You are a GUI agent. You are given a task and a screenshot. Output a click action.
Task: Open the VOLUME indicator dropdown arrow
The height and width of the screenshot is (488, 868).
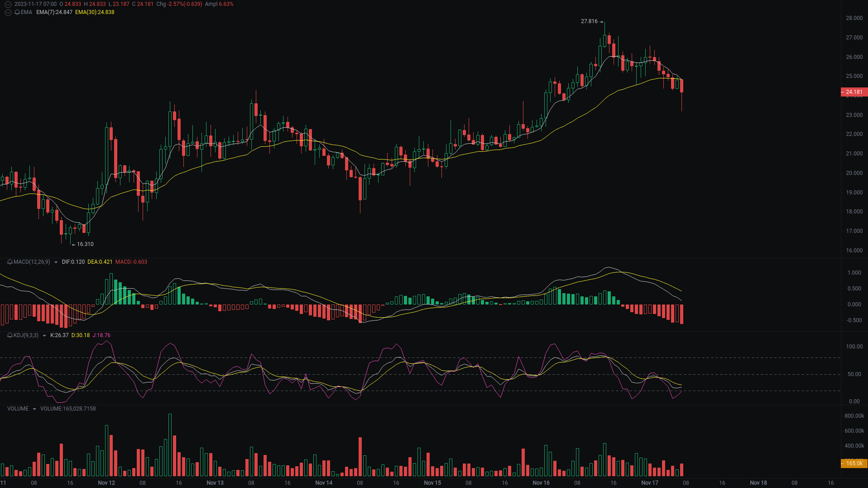coord(34,409)
